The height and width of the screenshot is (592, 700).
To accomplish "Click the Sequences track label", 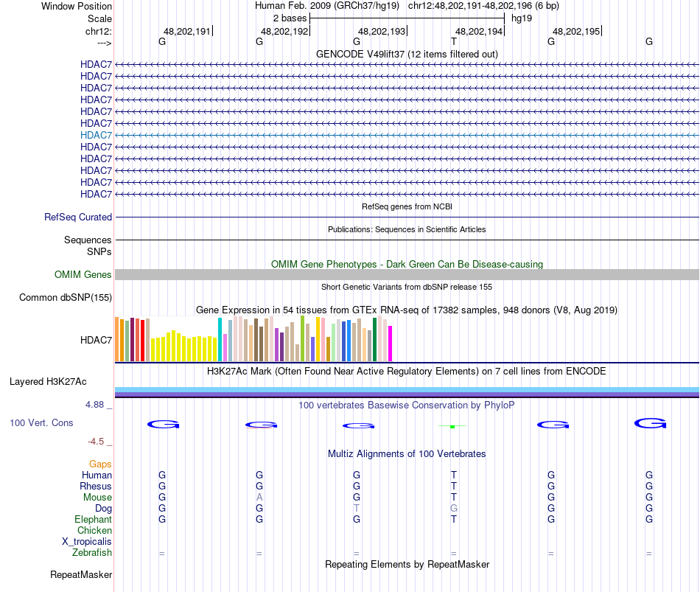I will point(88,240).
